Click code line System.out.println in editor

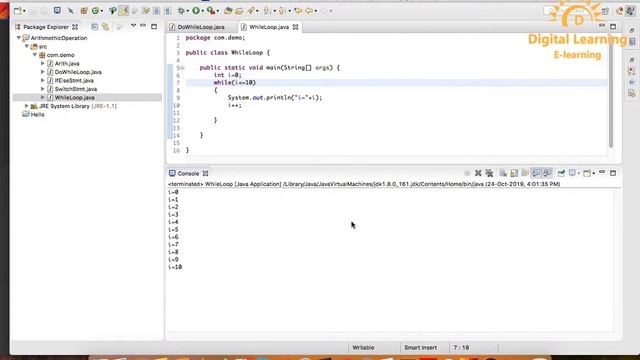[x=275, y=98]
